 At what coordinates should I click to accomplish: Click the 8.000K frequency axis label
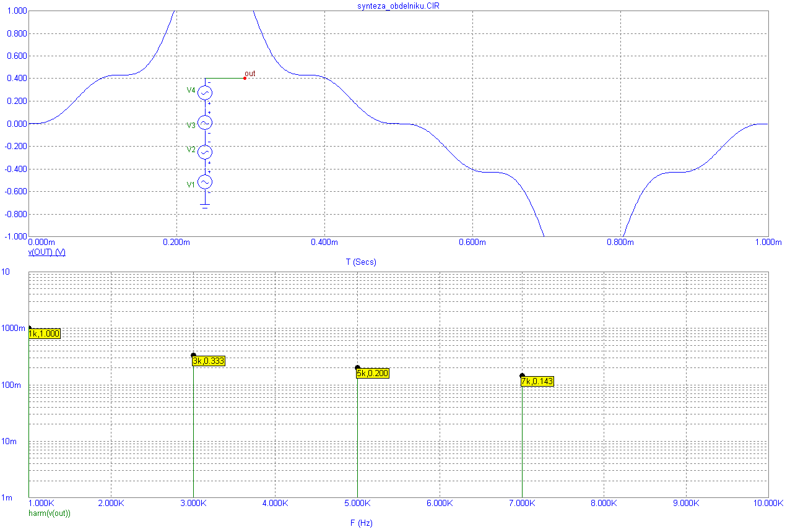604,503
